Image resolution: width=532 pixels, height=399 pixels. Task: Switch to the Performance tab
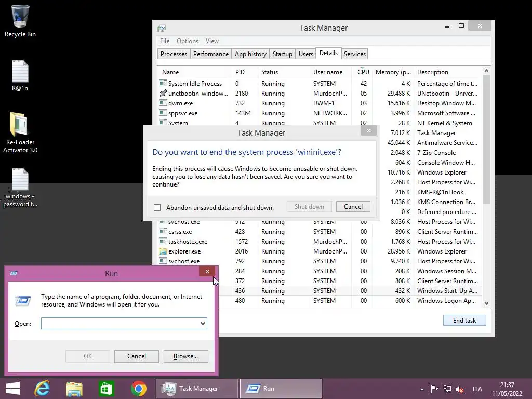click(211, 54)
